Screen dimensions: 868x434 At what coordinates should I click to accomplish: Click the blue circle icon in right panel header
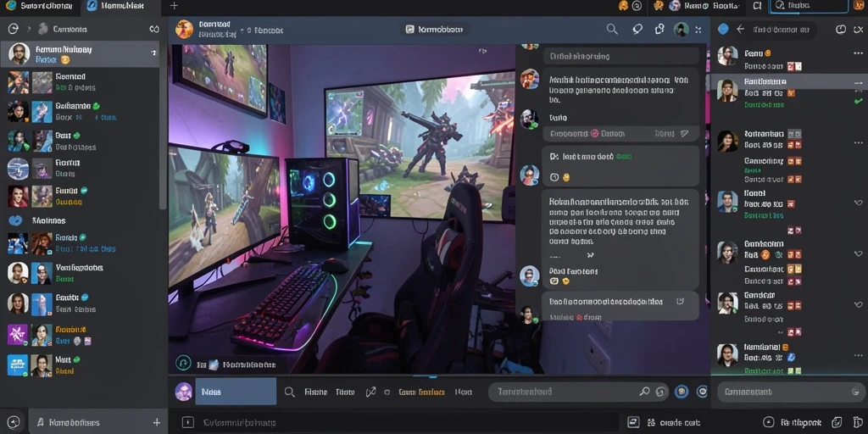(x=722, y=30)
